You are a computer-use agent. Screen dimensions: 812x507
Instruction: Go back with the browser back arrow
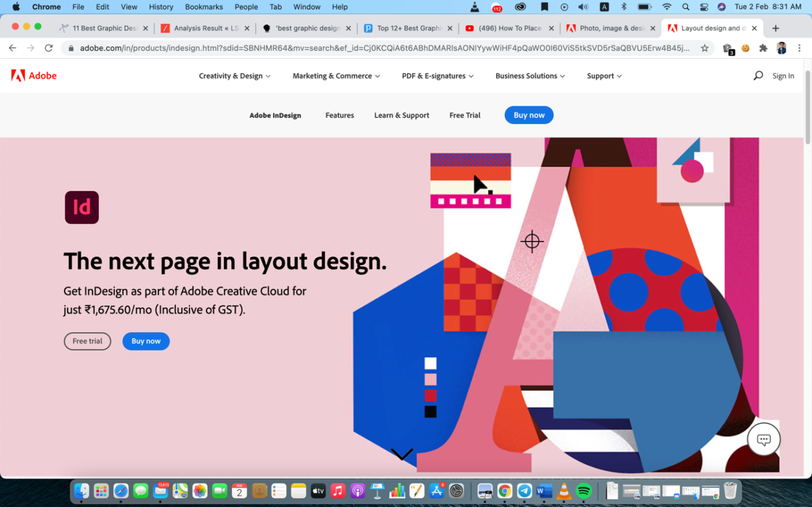click(x=13, y=48)
